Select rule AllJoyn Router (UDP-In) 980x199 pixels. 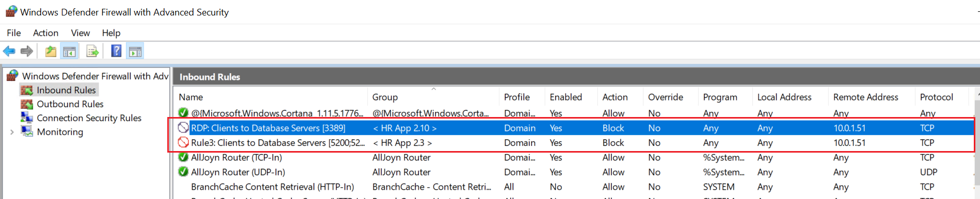[238, 172]
